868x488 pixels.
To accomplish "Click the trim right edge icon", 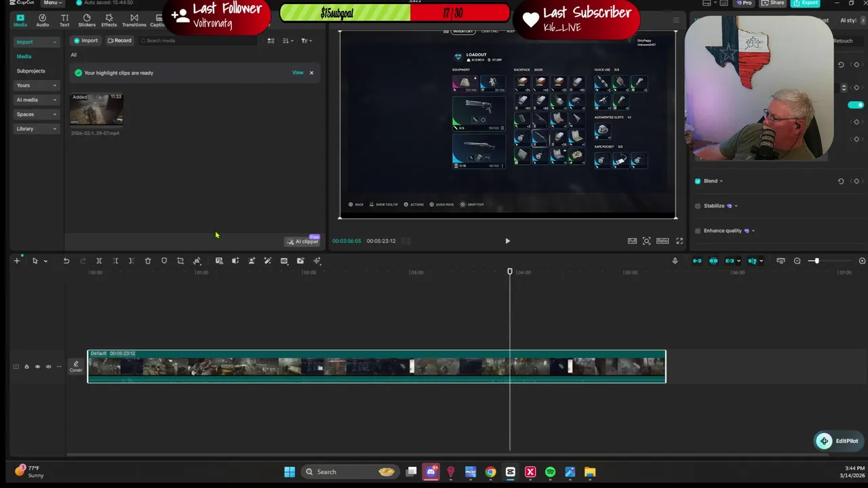I will (132, 261).
